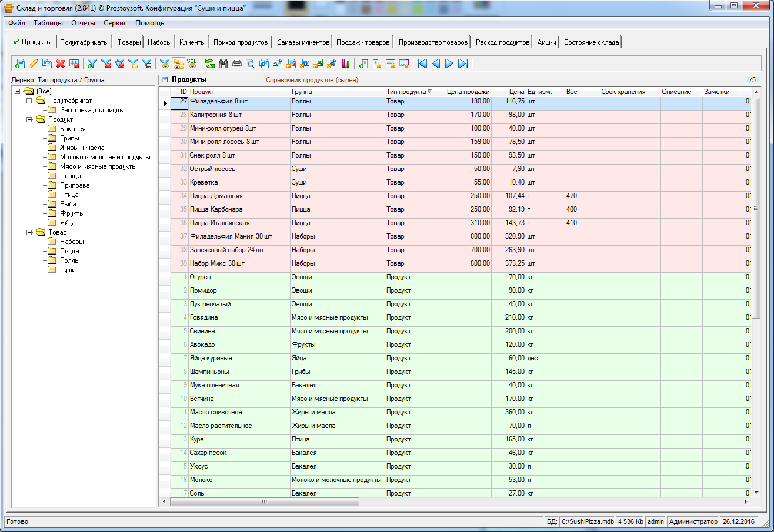The width and height of the screenshot is (774, 532).
Task: Open the Отчеты menu
Action: (x=83, y=23)
